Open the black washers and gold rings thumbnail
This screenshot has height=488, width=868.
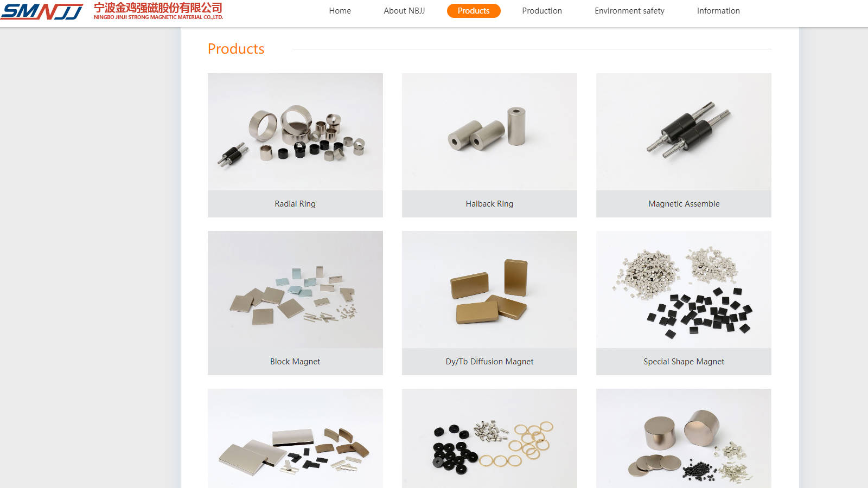point(489,438)
